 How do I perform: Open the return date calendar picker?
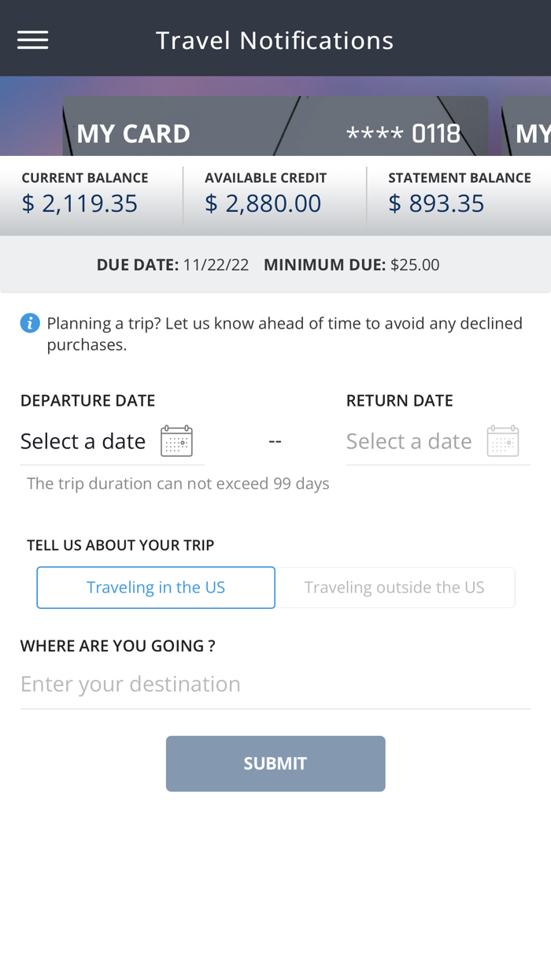tap(501, 440)
